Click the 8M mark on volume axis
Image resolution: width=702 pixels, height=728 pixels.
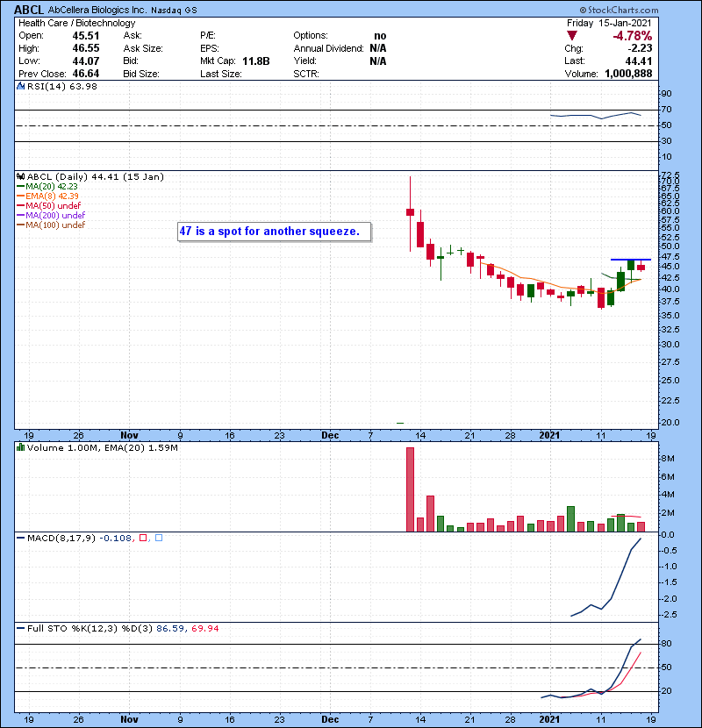[x=667, y=459]
